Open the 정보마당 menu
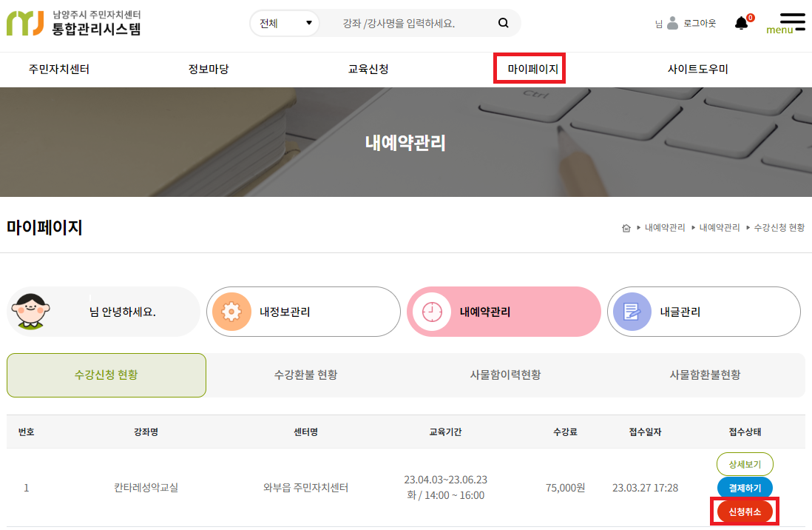 pos(209,70)
